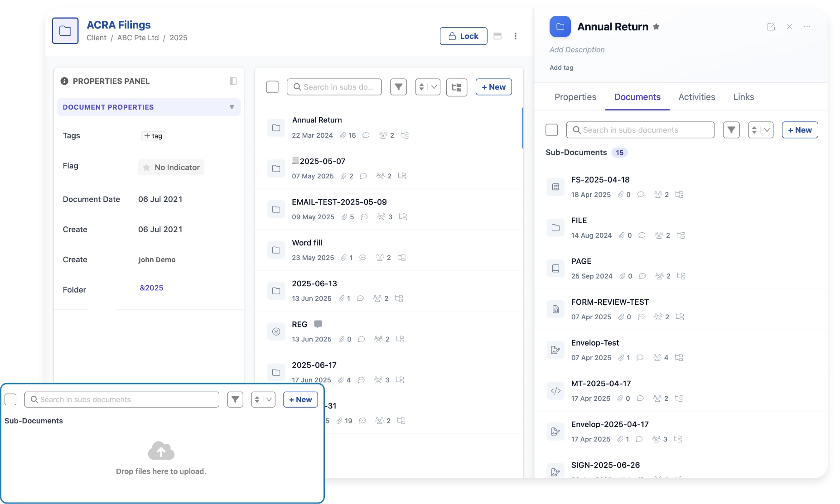Switch to the Activities tab
The image size is (840, 504).
(x=696, y=97)
